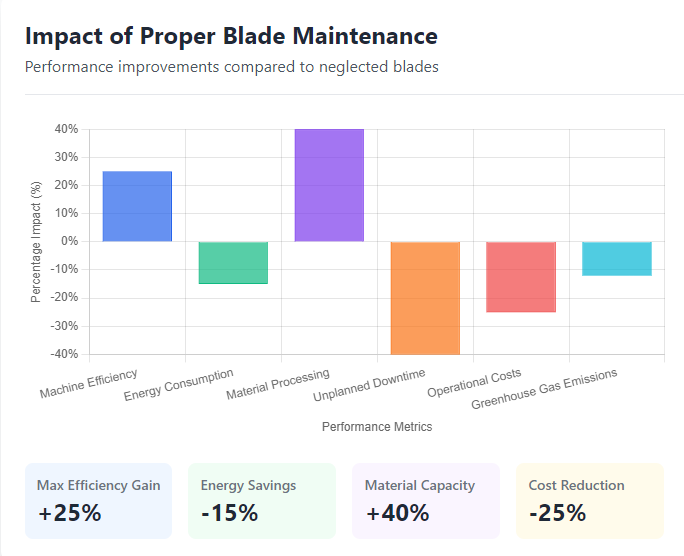The width and height of the screenshot is (684, 556).
Task: Select the purple Material Processing bar
Action: coord(329,185)
